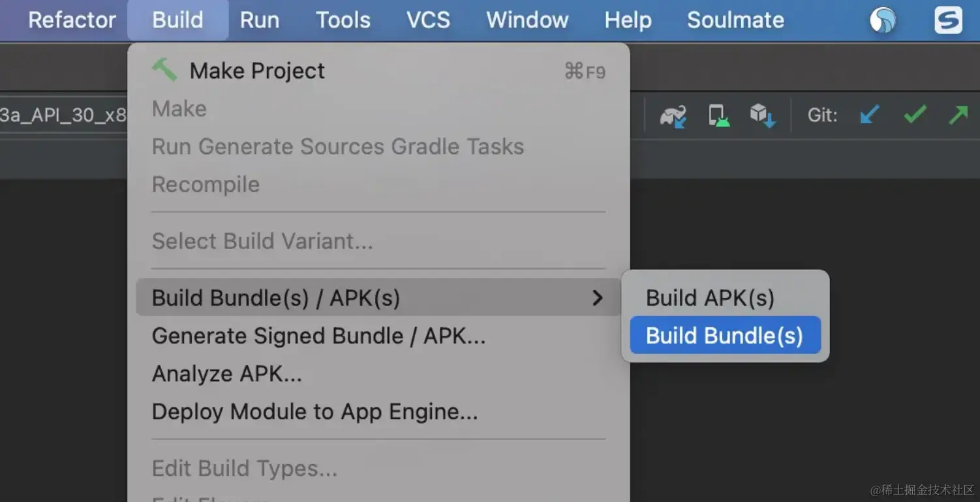This screenshot has height=502, width=980.
Task: Open the Tools menu
Action: point(343,20)
